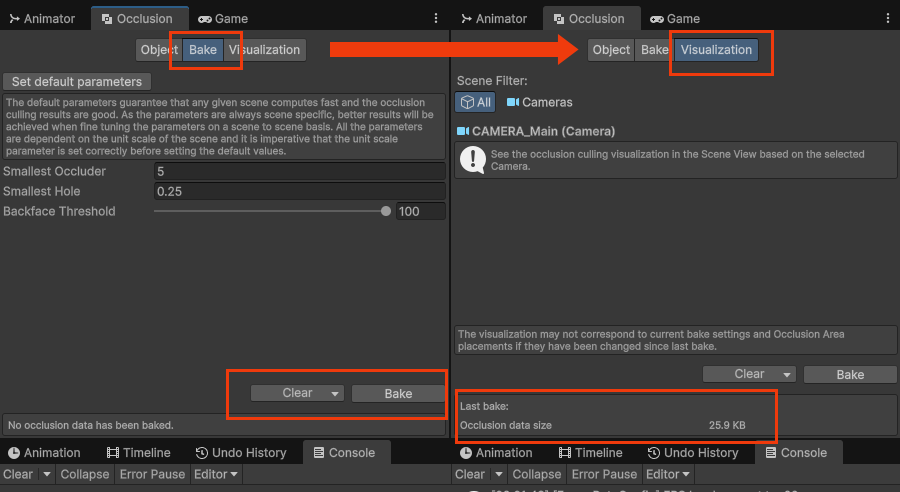Expand the Clear dropdown beside Bake in right panel

[x=786, y=374]
